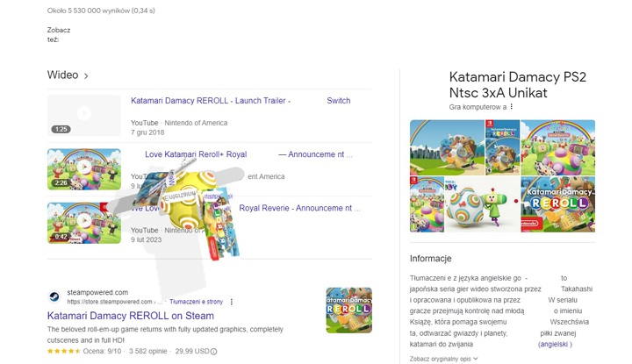Open Steam result REROLL thumbnail image
The width and height of the screenshot is (632, 364).
click(348, 310)
